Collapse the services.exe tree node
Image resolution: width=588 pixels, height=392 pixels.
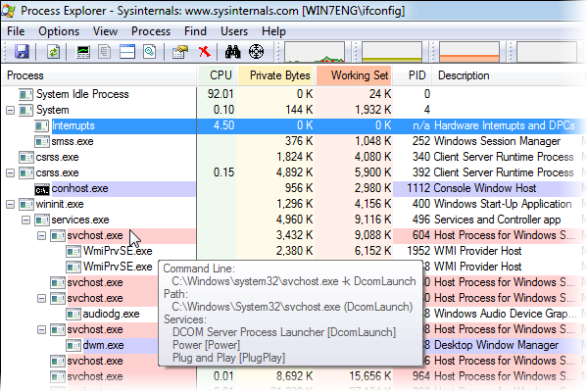(25, 220)
